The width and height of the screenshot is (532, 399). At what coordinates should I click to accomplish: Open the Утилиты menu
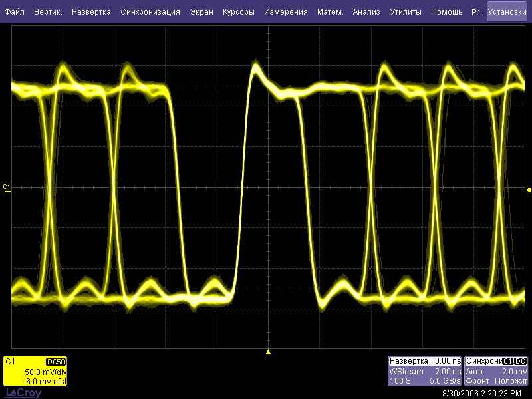(x=406, y=12)
